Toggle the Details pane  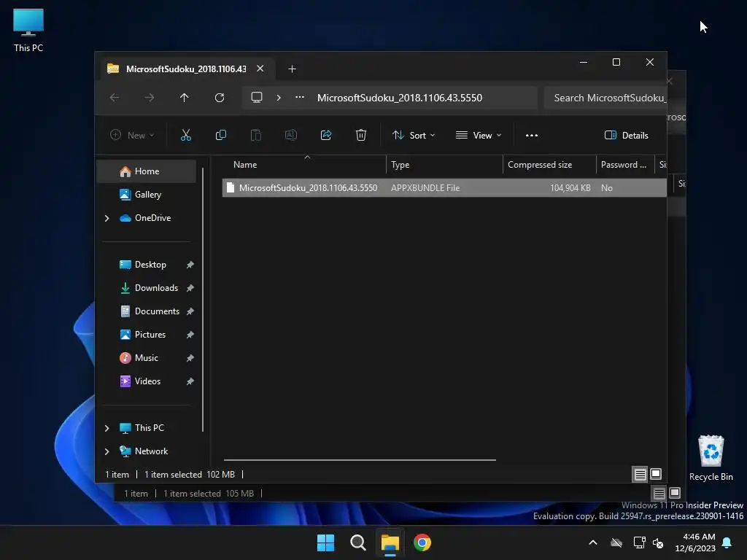pyautogui.click(x=626, y=135)
